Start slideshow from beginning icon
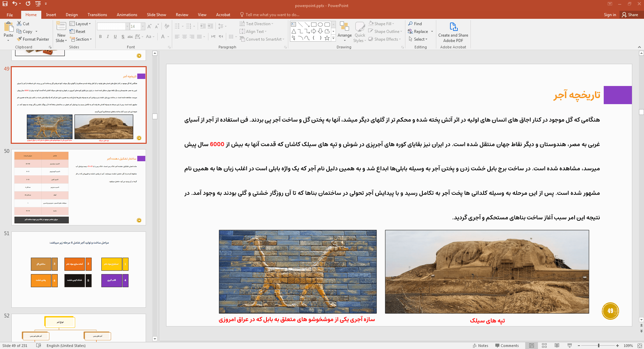644x349 pixels. (x=38, y=4)
